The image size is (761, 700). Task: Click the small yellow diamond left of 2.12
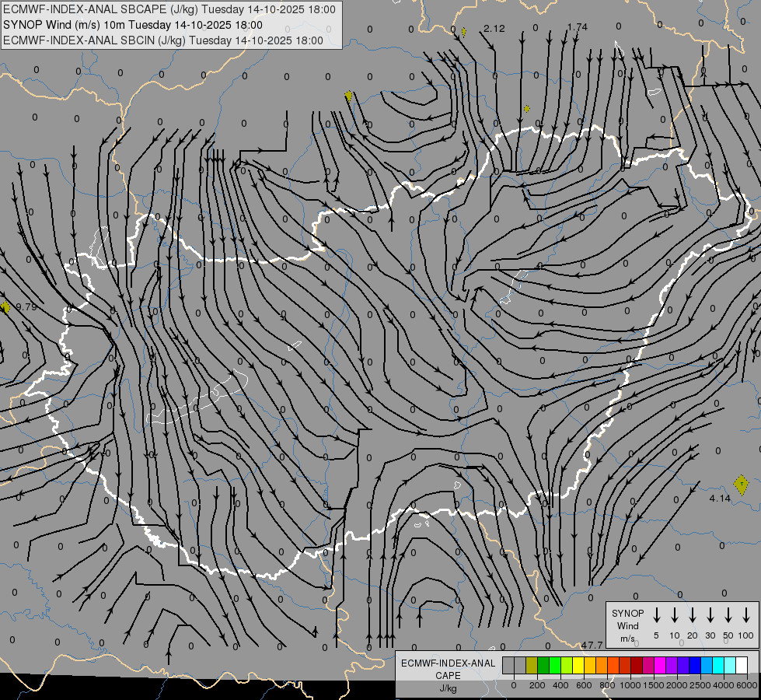tap(463, 32)
